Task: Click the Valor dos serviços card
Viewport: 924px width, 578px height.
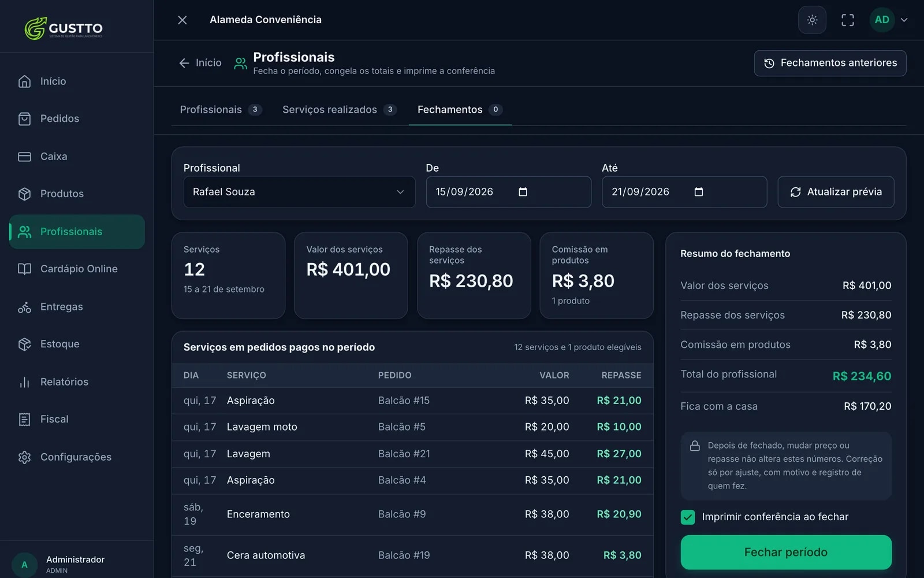Action: [351, 275]
